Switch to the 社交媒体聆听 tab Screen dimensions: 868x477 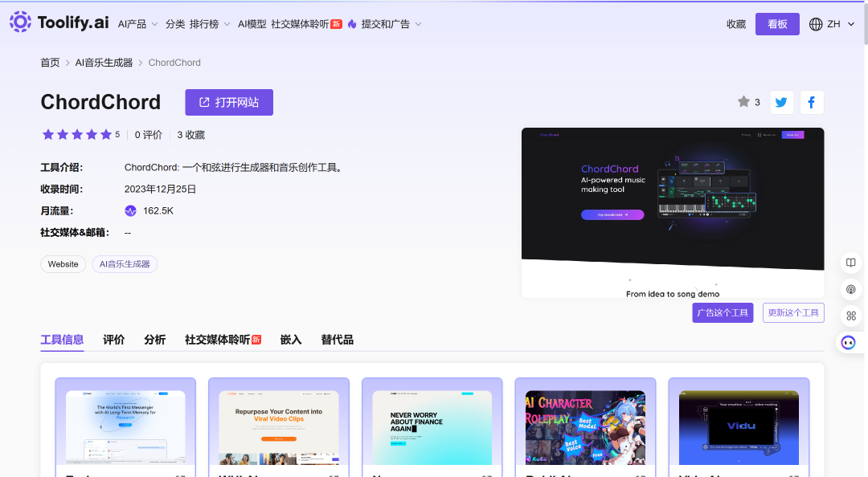[223, 340]
